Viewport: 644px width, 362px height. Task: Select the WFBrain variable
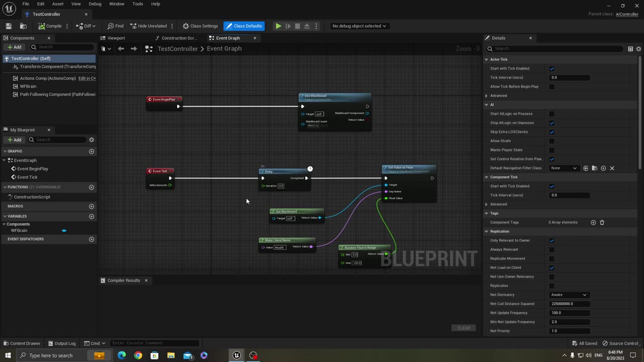[19, 231]
